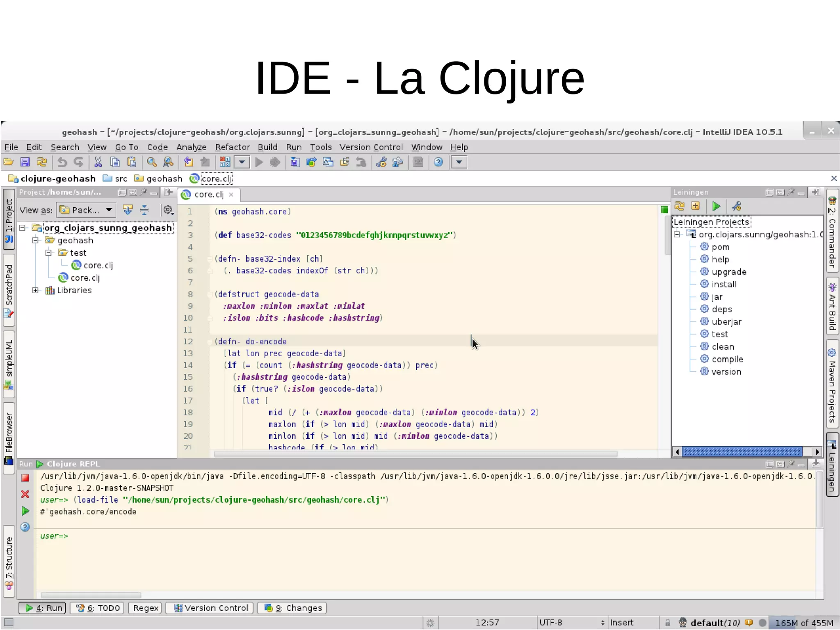Switch to the 9: Changes tab

292,608
